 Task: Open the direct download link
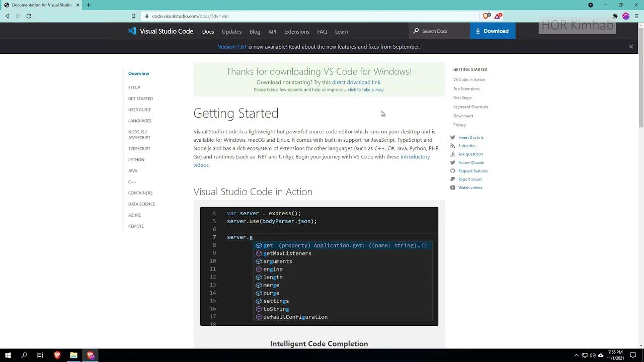click(356, 82)
